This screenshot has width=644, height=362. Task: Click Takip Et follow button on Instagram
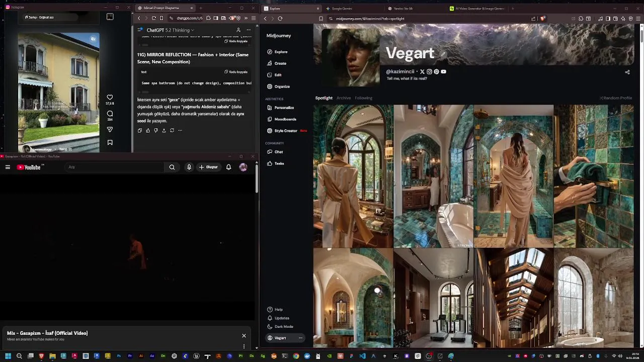[x=65, y=149]
